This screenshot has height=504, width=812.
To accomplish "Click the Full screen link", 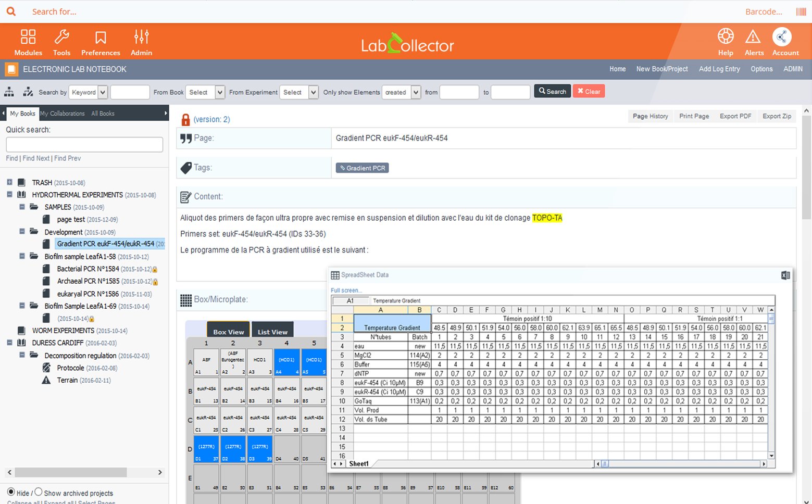I will [x=346, y=291].
